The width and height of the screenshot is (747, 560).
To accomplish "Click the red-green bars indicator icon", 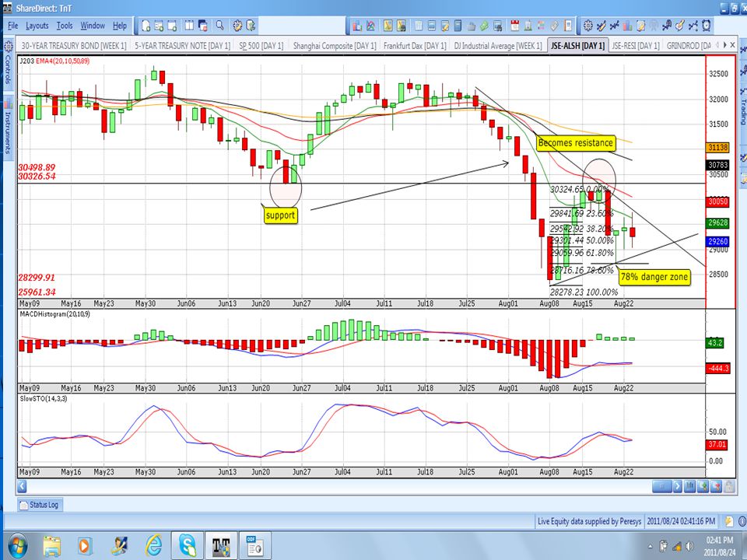I will (627, 26).
